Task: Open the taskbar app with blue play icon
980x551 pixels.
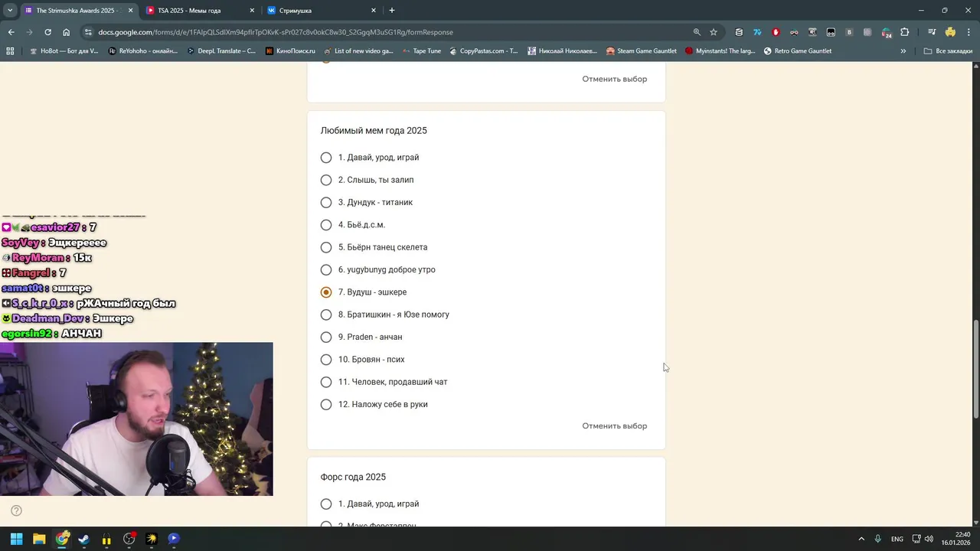Action: click(174, 539)
